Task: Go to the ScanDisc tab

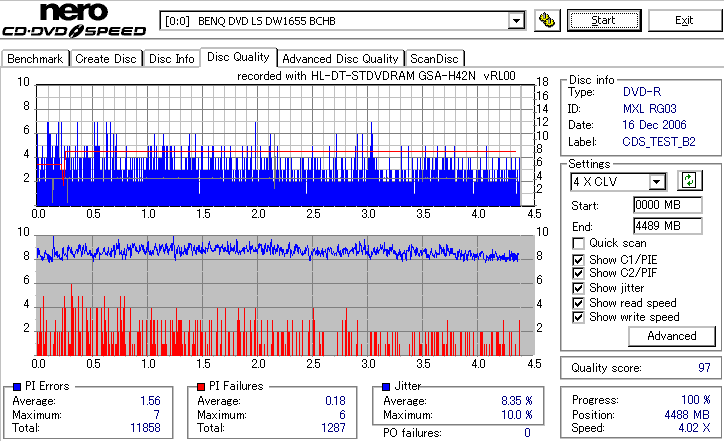Action: [434, 59]
